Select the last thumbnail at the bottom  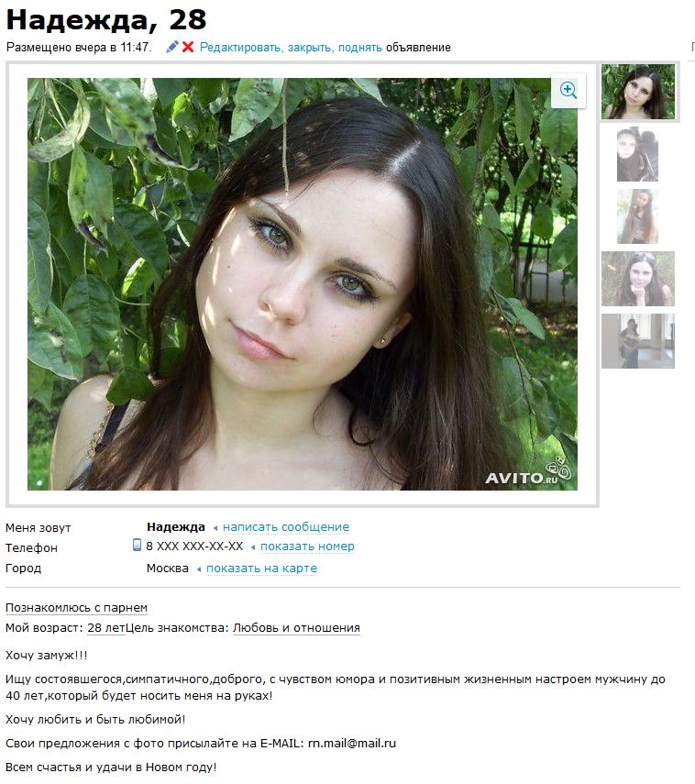click(x=638, y=341)
